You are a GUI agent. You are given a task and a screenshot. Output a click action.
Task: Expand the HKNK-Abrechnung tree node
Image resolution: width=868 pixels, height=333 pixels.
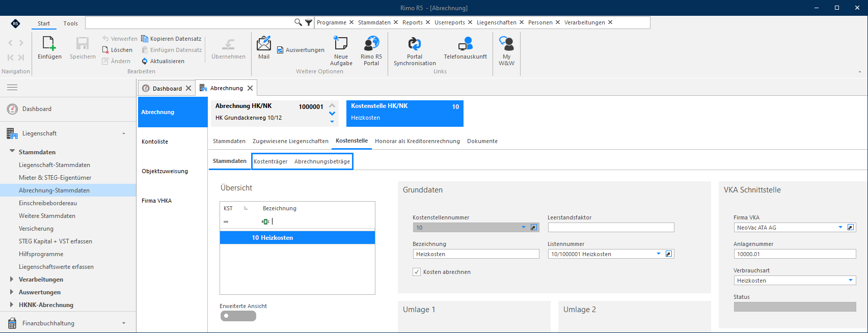(12, 304)
